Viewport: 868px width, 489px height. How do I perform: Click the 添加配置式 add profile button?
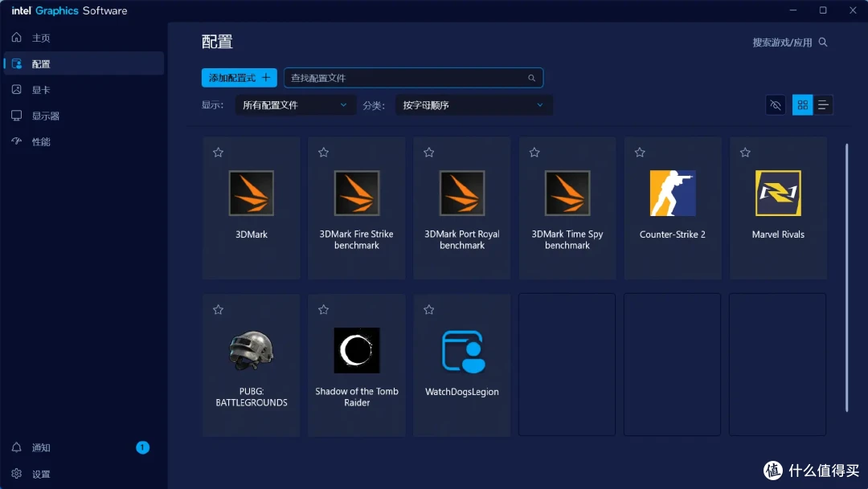pyautogui.click(x=240, y=78)
